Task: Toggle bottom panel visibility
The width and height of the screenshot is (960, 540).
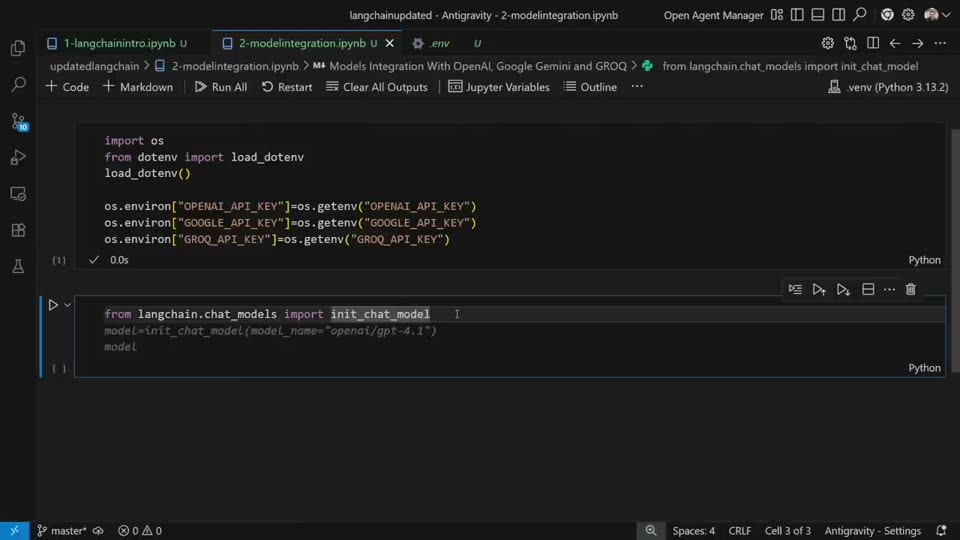Action: tap(818, 15)
